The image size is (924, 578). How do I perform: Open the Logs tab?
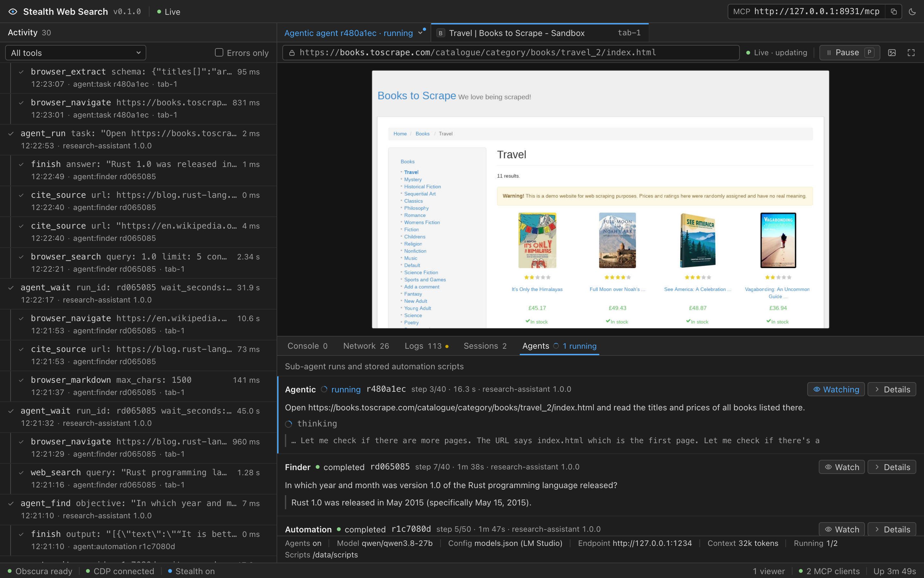coord(426,346)
